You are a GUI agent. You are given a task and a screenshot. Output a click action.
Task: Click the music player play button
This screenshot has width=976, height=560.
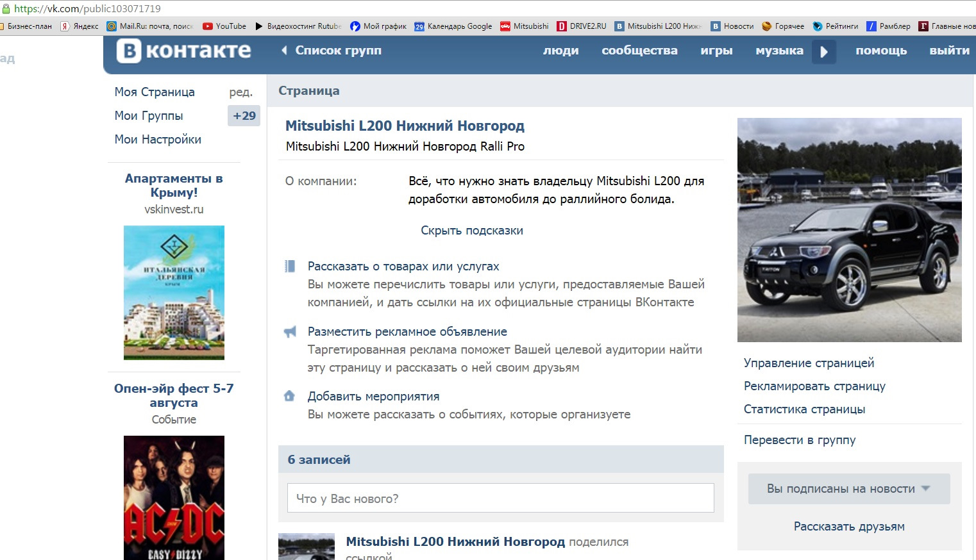point(824,52)
